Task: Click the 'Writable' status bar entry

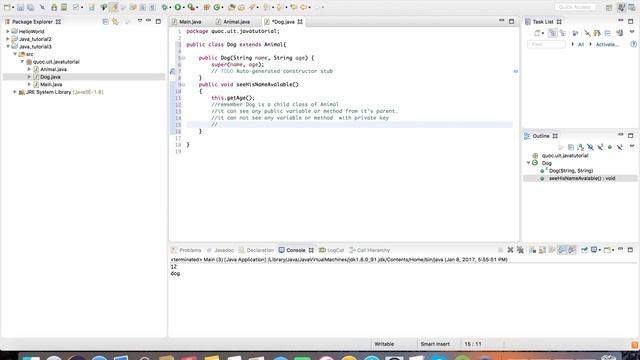Action: (x=384, y=344)
